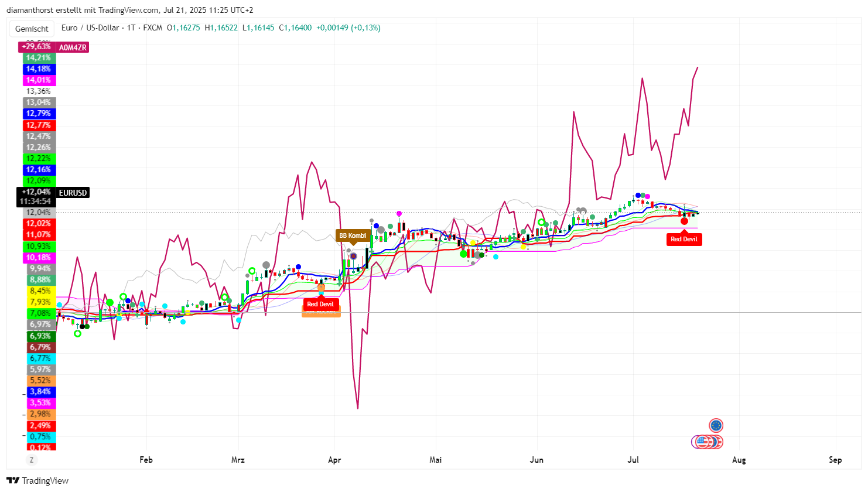Select the A0M4ZR comparison symbol label

click(x=73, y=47)
